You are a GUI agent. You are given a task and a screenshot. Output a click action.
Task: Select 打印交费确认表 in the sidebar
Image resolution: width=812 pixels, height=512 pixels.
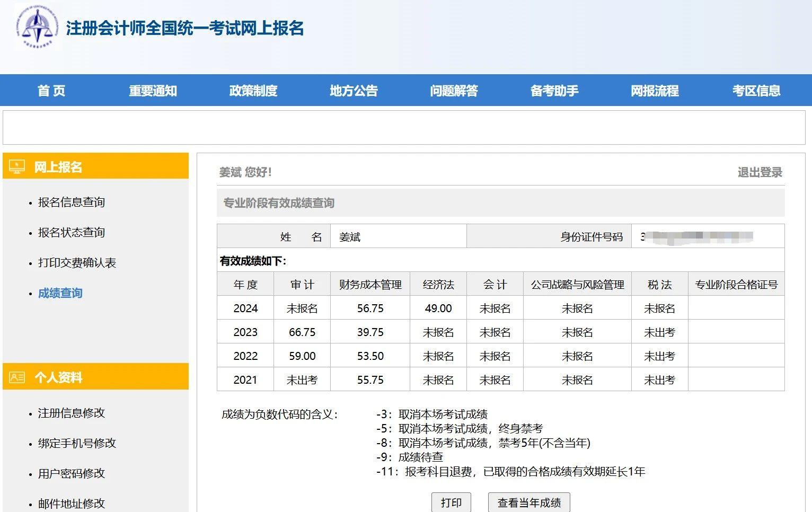pos(77,263)
